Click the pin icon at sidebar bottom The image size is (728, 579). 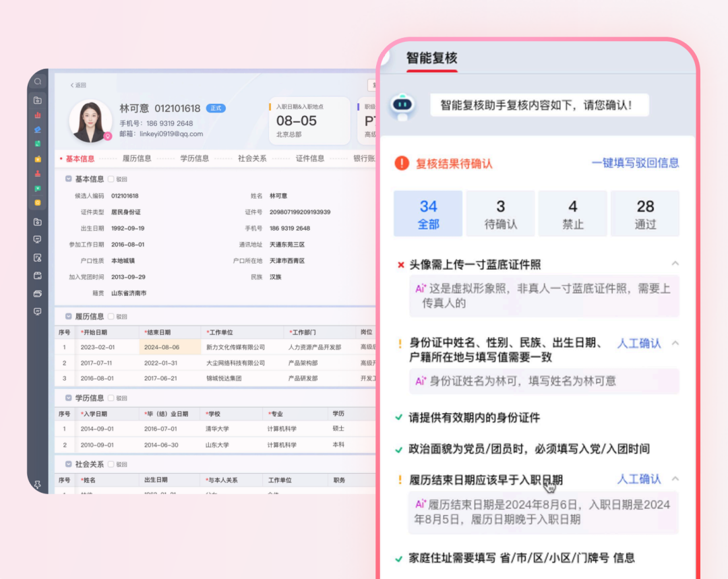[37, 485]
